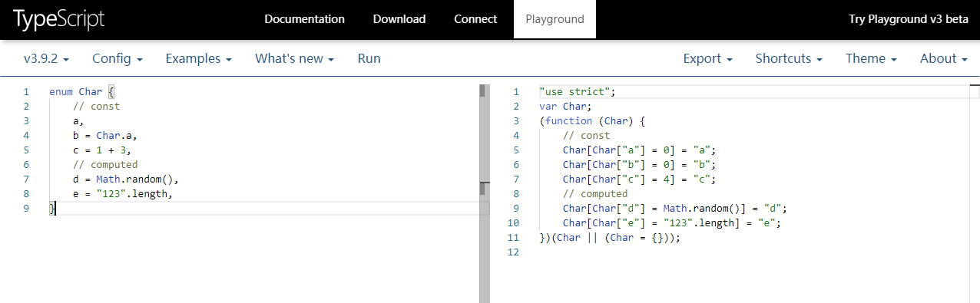This screenshot has width=980, height=303.
Task: Expand the What's new menu
Action: click(295, 58)
